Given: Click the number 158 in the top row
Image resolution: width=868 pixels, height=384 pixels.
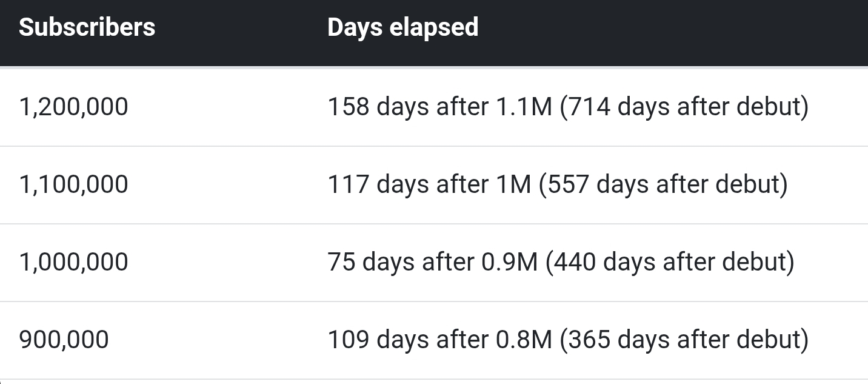Looking at the screenshot, I should [349, 107].
